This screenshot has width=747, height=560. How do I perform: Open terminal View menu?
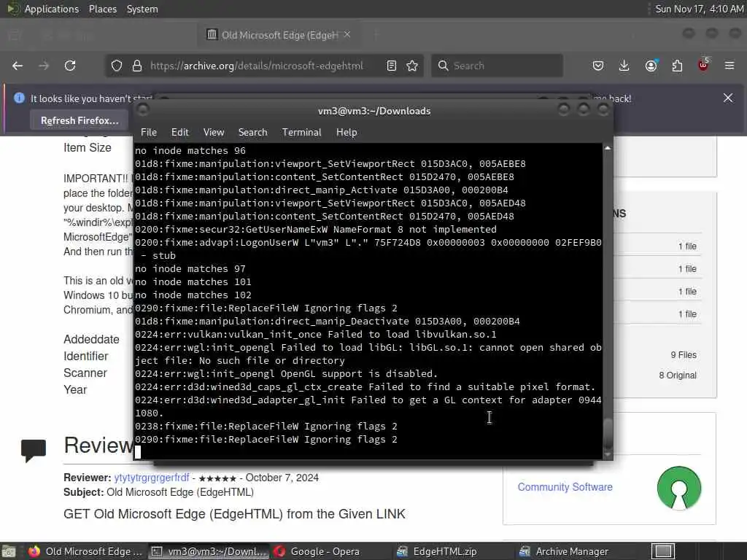pos(214,133)
